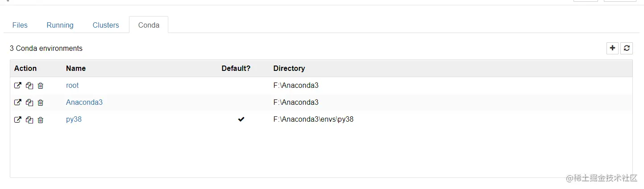Clone the Anaconda3 environment
Viewport: 644px width, 189px height.
click(29, 103)
